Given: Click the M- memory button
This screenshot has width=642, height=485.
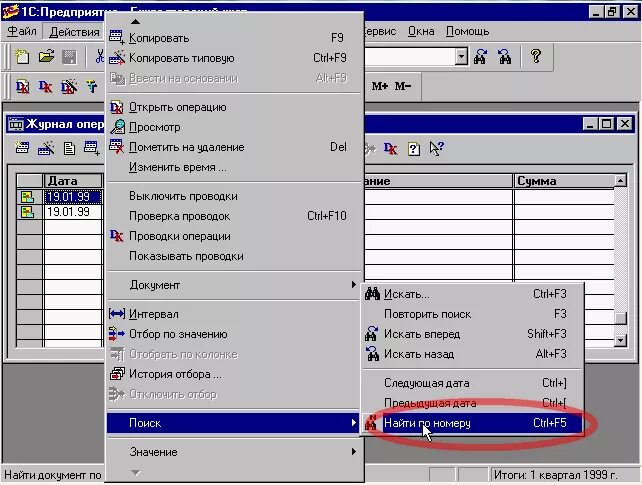Looking at the screenshot, I should click(402, 86).
